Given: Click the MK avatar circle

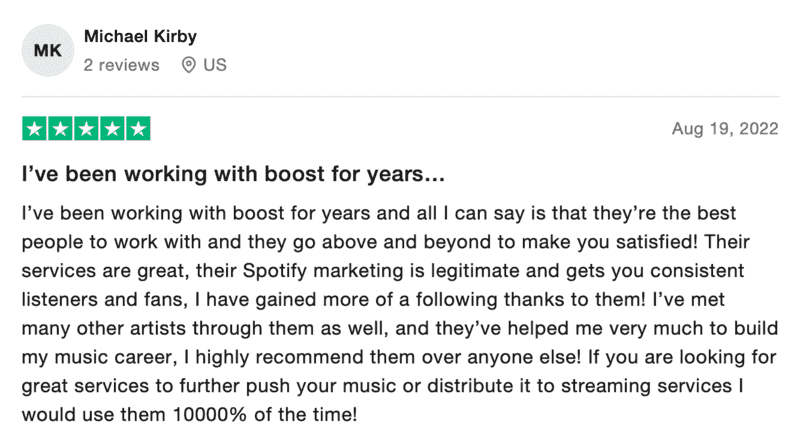Looking at the screenshot, I should tap(48, 50).
